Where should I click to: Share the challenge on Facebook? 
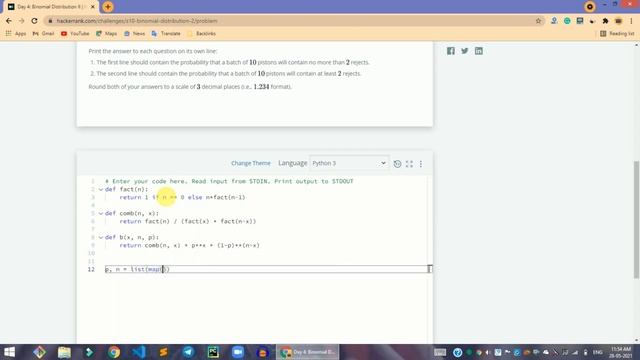pyautogui.click(x=451, y=51)
